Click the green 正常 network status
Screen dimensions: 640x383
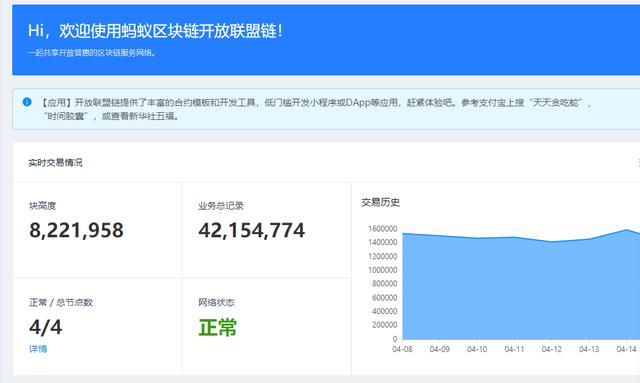click(218, 327)
